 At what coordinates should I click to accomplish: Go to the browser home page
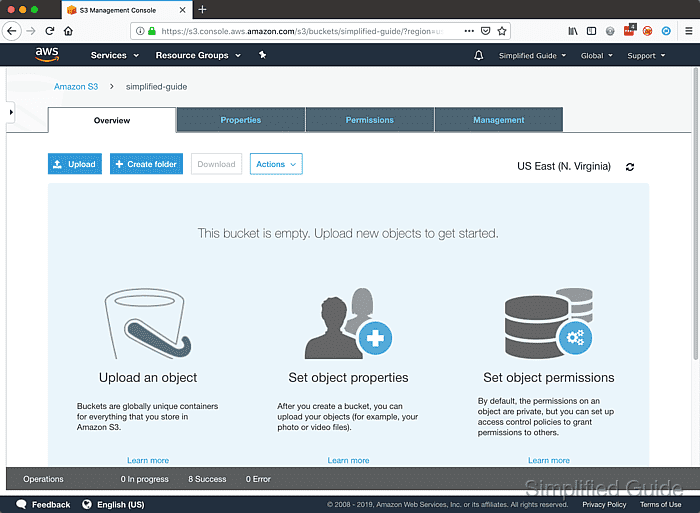(x=68, y=31)
